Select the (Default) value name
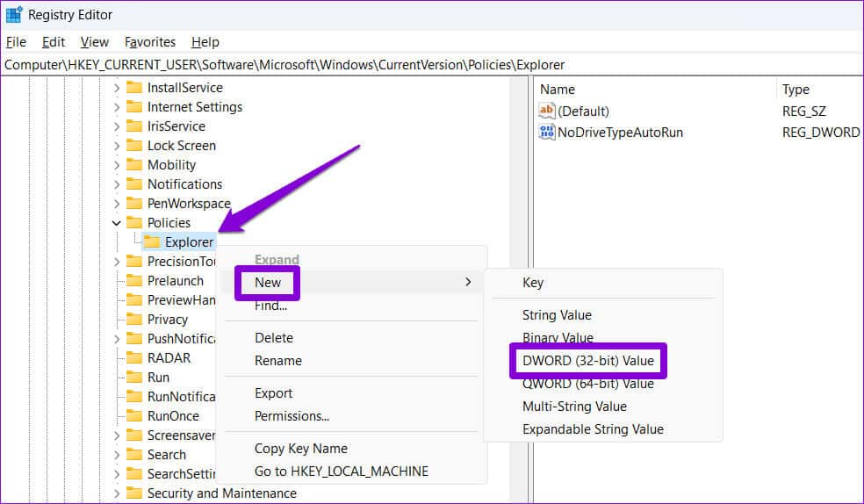Viewport: 864px width, 504px height. click(x=583, y=112)
